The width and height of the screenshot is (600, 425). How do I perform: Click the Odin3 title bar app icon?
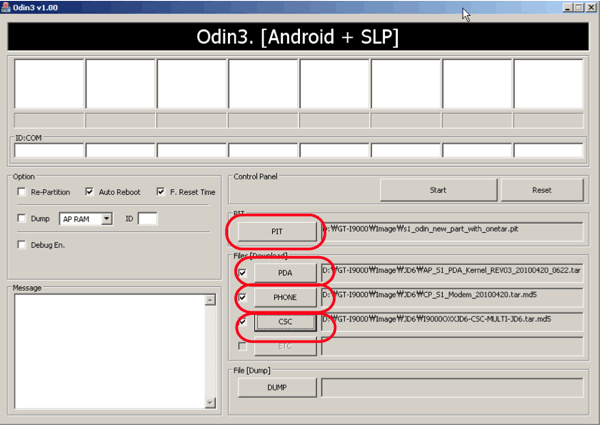point(6,7)
